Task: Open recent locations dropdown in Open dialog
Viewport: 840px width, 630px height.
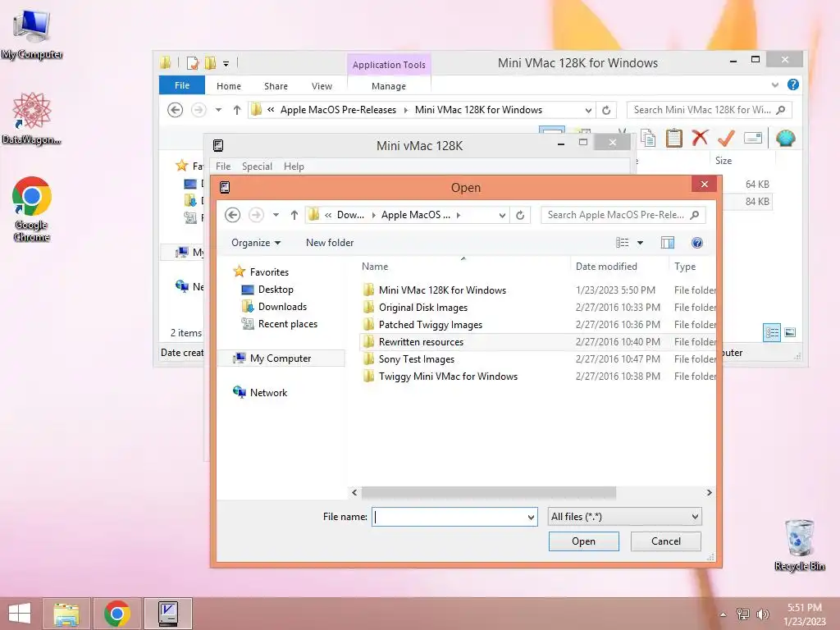Action: pyautogui.click(x=276, y=215)
